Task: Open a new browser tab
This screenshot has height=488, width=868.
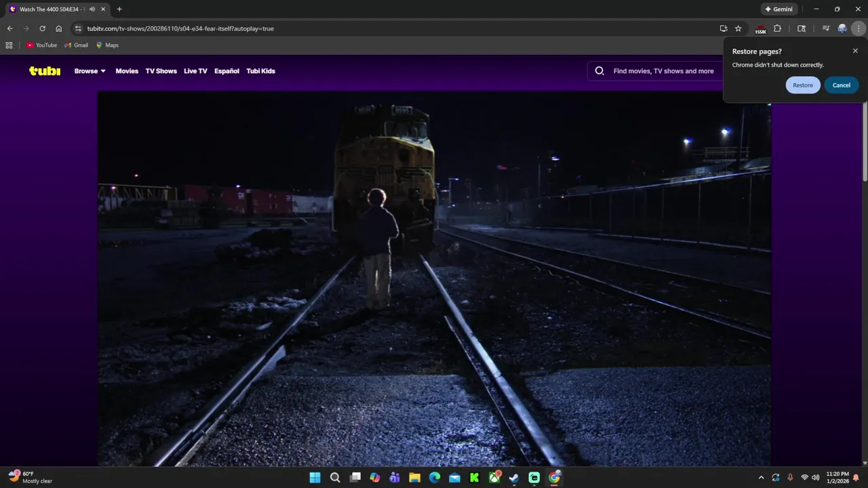Action: [x=119, y=9]
